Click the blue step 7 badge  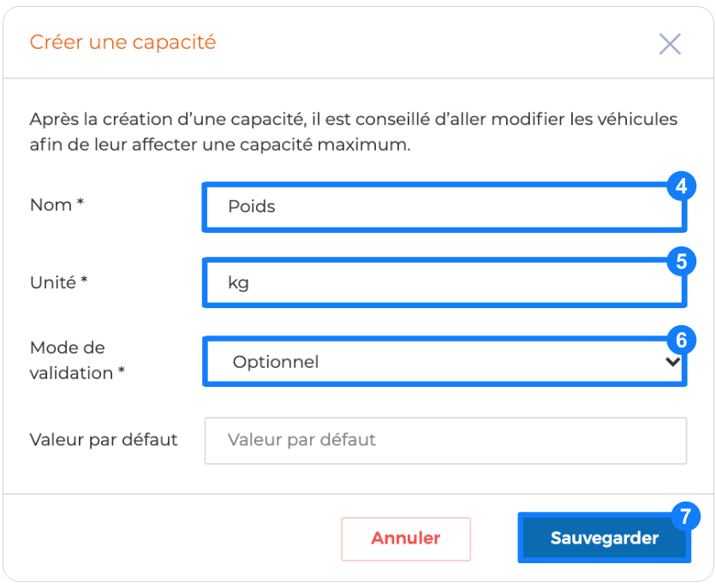click(685, 516)
